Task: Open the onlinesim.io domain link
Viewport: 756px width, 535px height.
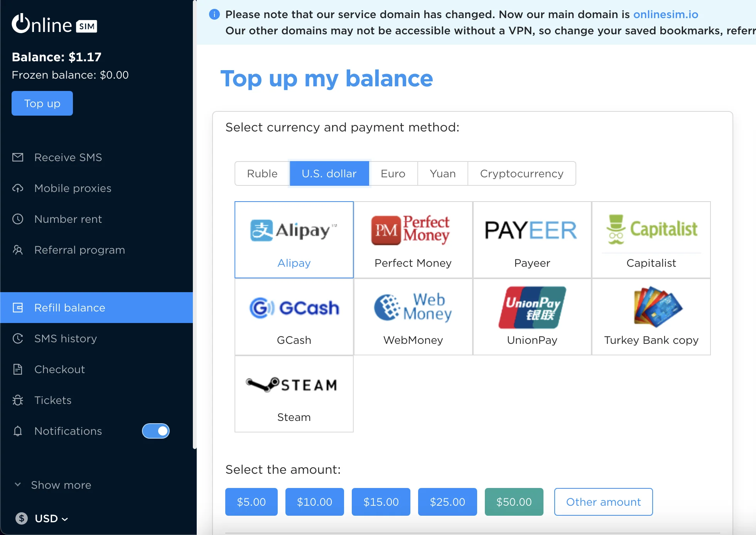Action: tap(666, 14)
